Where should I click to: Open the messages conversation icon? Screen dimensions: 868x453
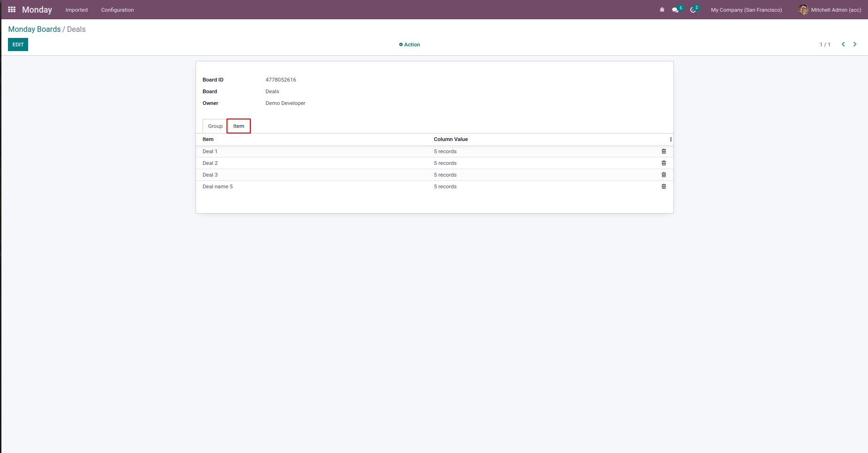point(675,10)
